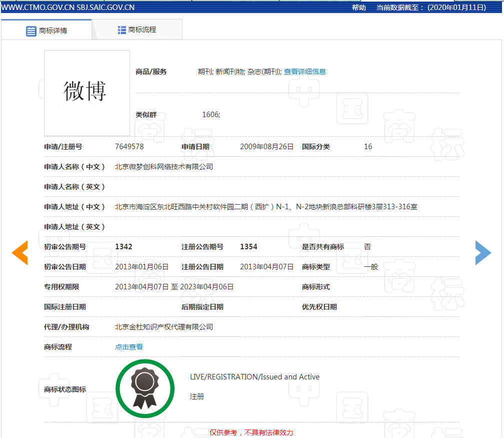Select the applicant address starting 北京市海淀区
Screen dimensions: 504x438
(266, 207)
